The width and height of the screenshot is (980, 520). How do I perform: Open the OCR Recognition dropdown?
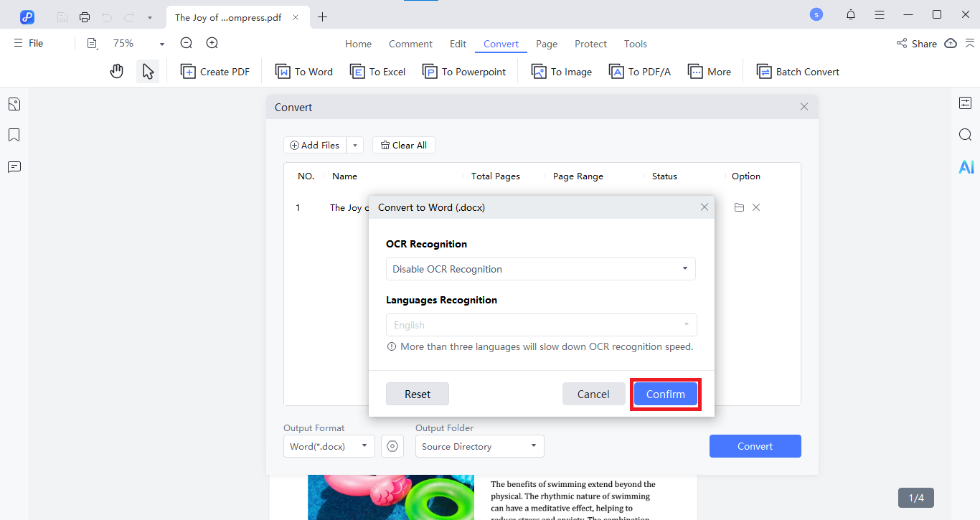tap(540, 268)
